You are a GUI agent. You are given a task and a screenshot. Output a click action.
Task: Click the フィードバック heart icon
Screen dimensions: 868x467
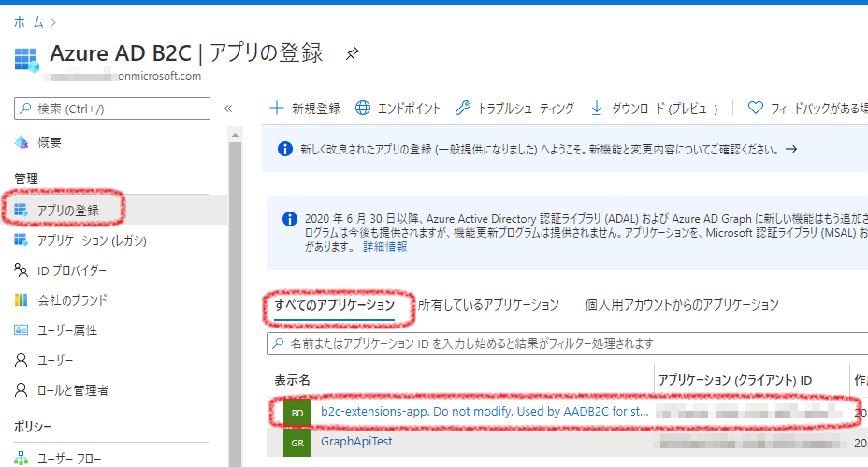pos(756,108)
